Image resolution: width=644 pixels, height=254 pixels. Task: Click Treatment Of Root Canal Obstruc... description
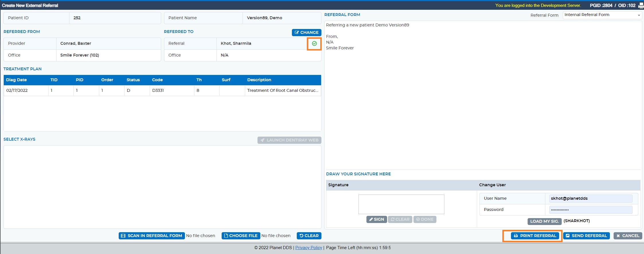click(283, 90)
